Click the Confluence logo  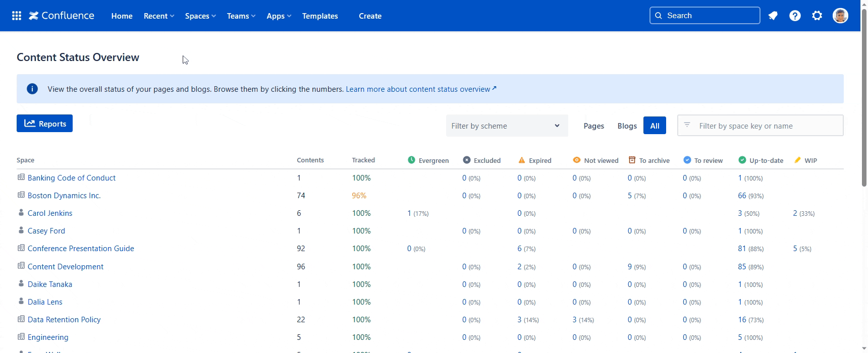click(62, 16)
